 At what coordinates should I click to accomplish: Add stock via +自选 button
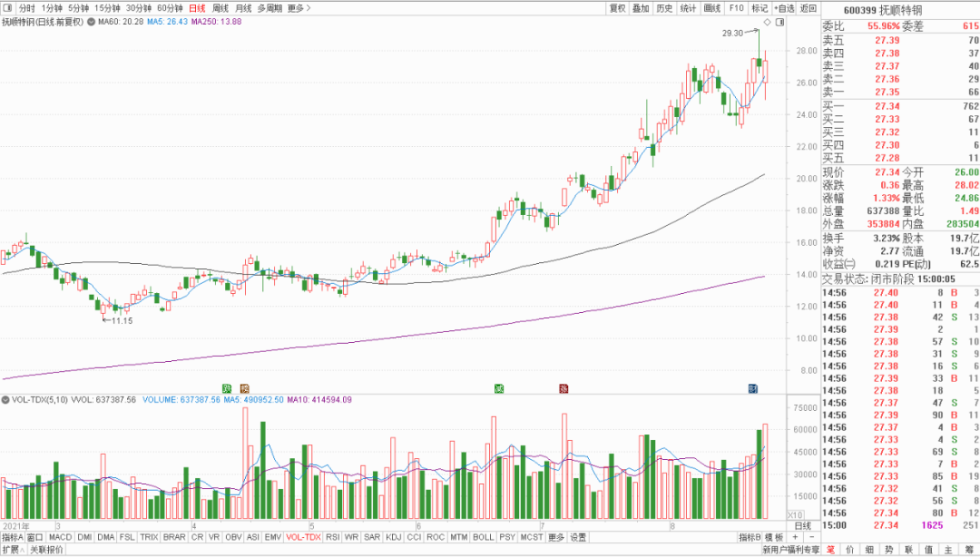(784, 8)
